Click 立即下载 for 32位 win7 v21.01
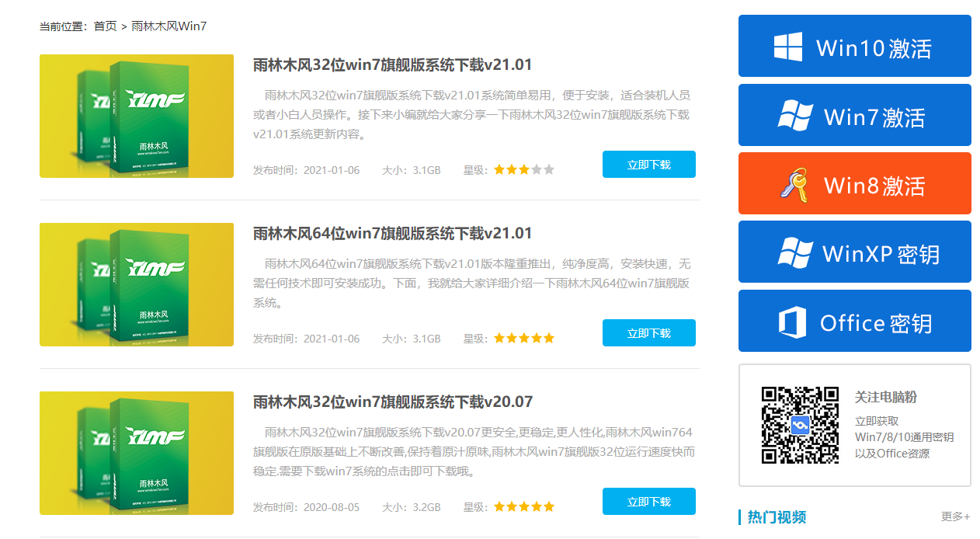The height and width of the screenshot is (539, 980). click(x=648, y=165)
